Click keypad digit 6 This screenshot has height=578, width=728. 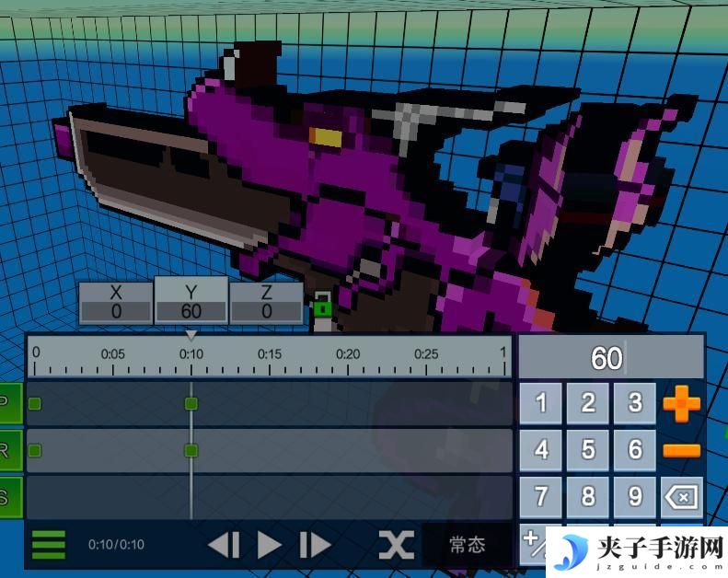(x=635, y=450)
